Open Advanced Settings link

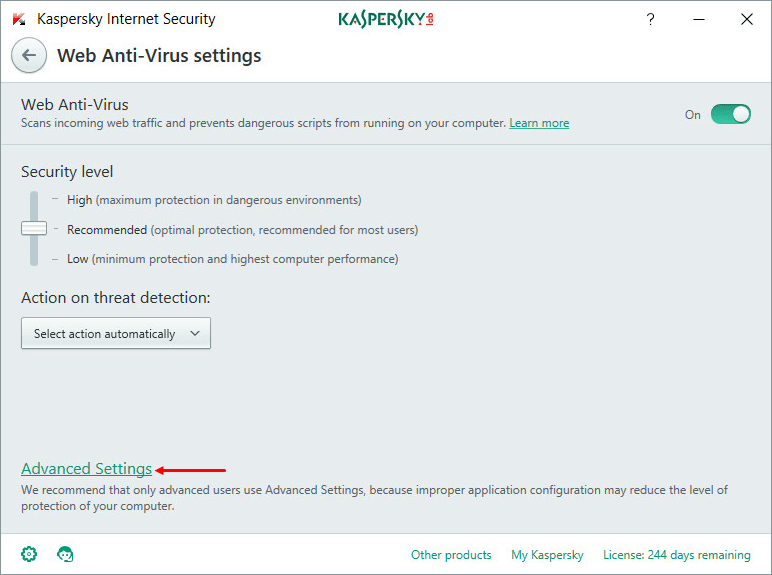coord(87,469)
